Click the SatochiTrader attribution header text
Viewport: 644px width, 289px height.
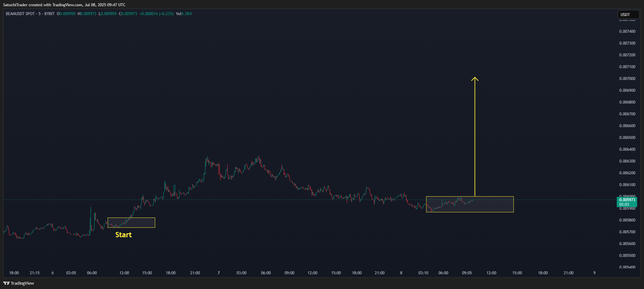tap(64, 5)
